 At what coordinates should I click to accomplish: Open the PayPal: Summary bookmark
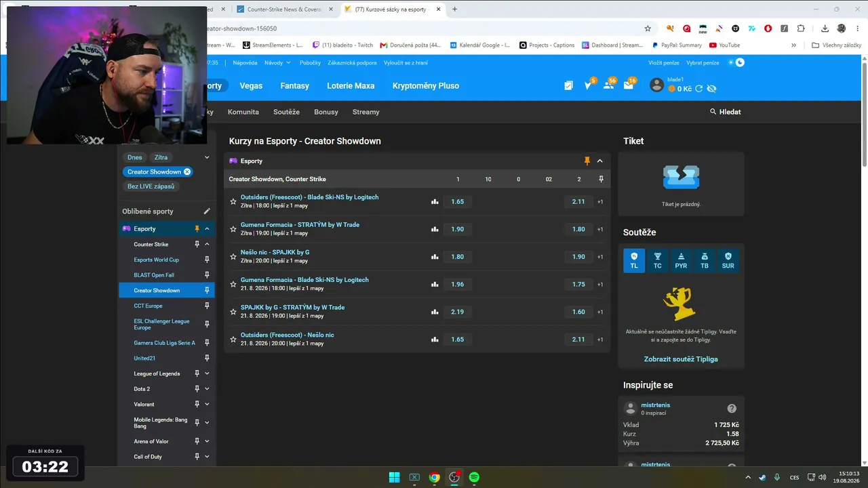677,45
